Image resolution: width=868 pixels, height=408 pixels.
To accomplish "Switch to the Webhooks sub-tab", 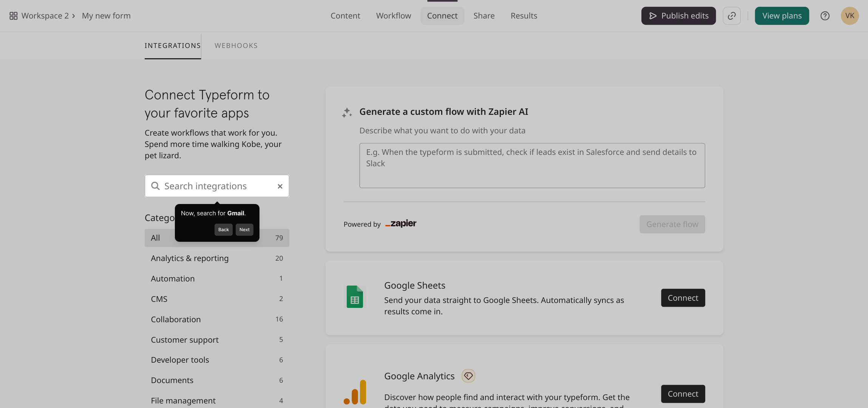I will pyautogui.click(x=236, y=46).
